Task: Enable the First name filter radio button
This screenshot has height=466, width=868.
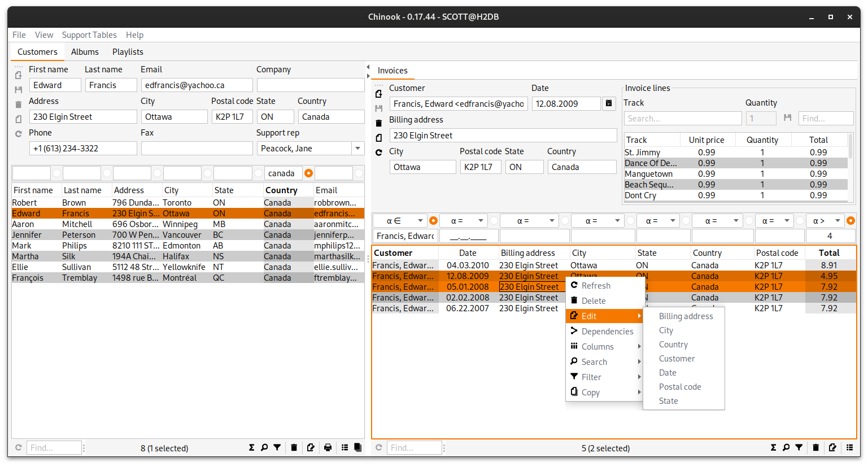Action: (x=56, y=173)
